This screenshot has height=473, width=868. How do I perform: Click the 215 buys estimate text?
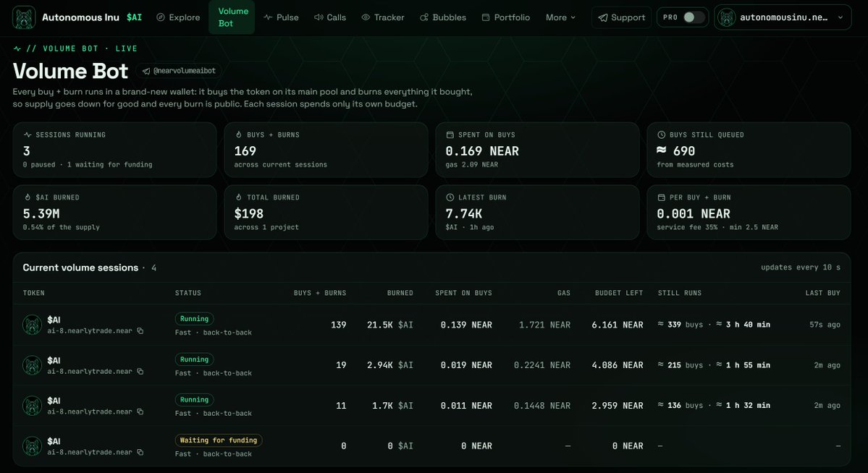pos(681,365)
